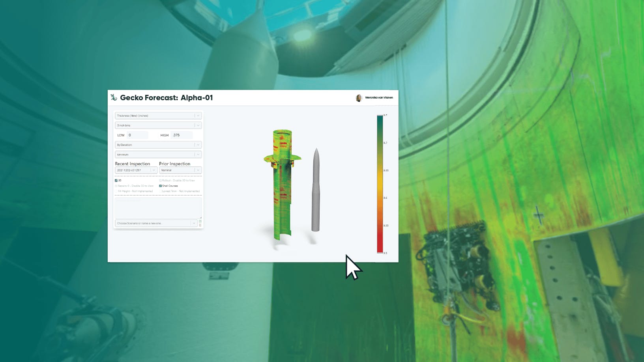Toggle the Lowest Tmin checkbox
The width and height of the screenshot is (644, 362).
click(x=160, y=191)
